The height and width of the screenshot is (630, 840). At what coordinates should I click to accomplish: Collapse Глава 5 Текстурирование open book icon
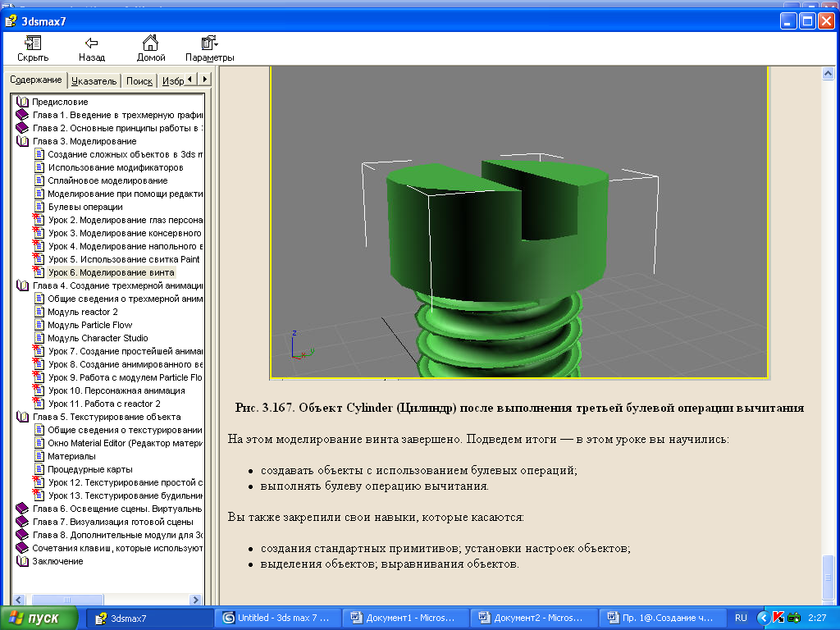coord(22,416)
